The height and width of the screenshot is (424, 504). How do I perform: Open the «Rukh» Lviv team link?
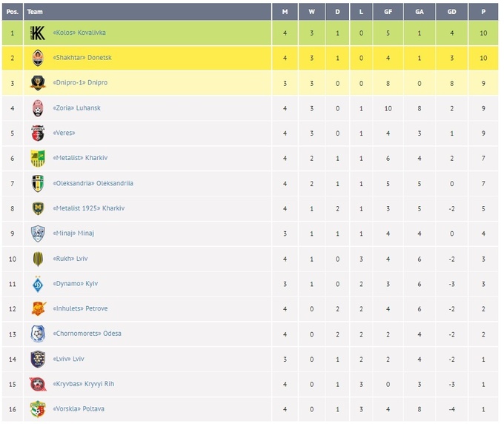pos(70,259)
